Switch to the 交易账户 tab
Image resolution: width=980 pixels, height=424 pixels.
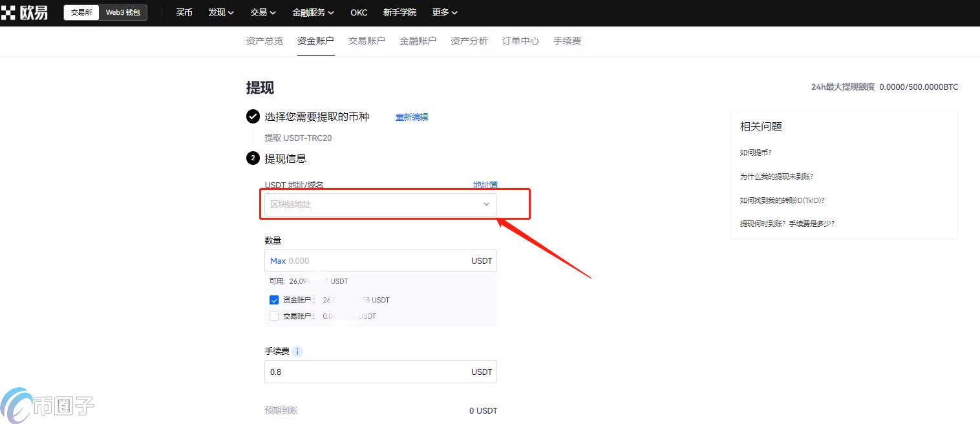pyautogui.click(x=367, y=41)
